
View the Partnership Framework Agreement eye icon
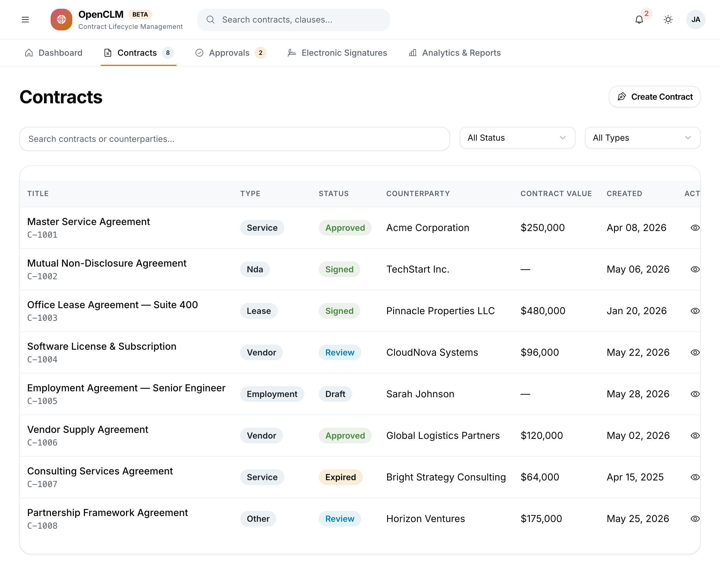tap(695, 519)
